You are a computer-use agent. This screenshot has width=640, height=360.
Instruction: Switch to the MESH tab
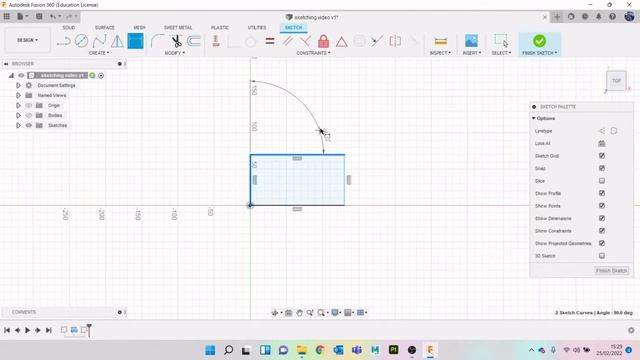[139, 27]
